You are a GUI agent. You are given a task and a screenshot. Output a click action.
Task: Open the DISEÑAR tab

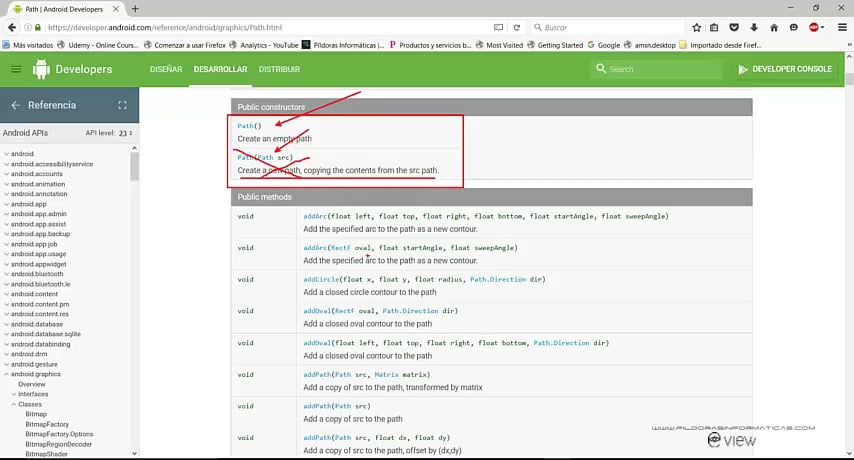point(166,69)
